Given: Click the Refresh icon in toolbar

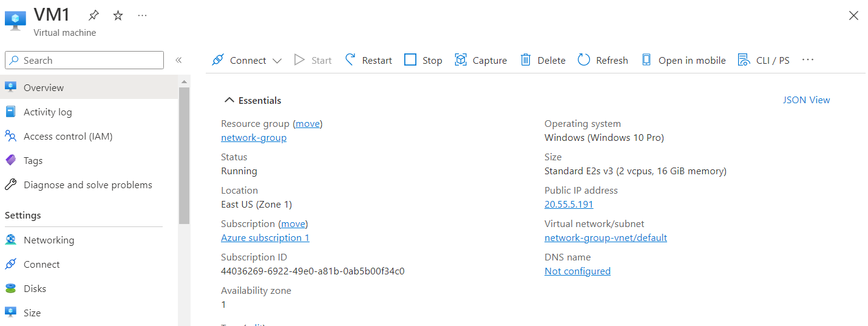Looking at the screenshot, I should pyautogui.click(x=584, y=59).
